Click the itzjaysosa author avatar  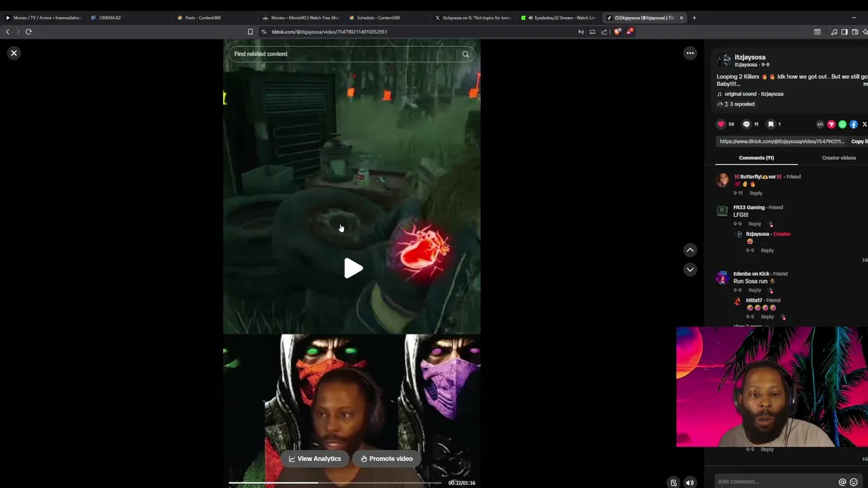pyautogui.click(x=724, y=60)
